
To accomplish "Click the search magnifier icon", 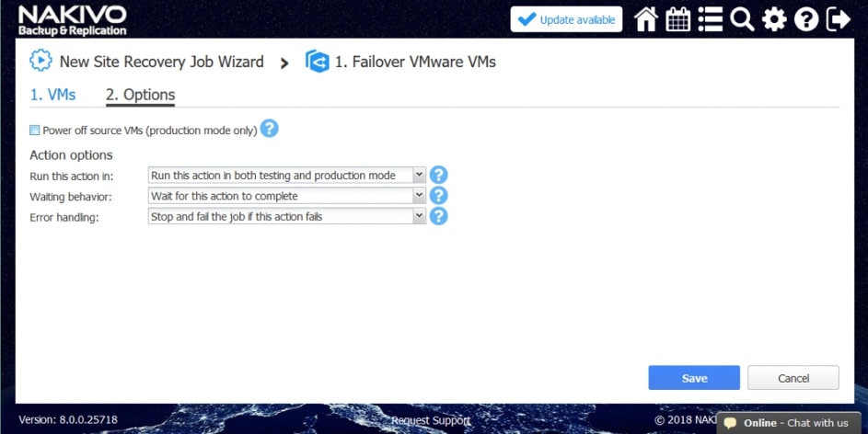I will pyautogui.click(x=742, y=19).
